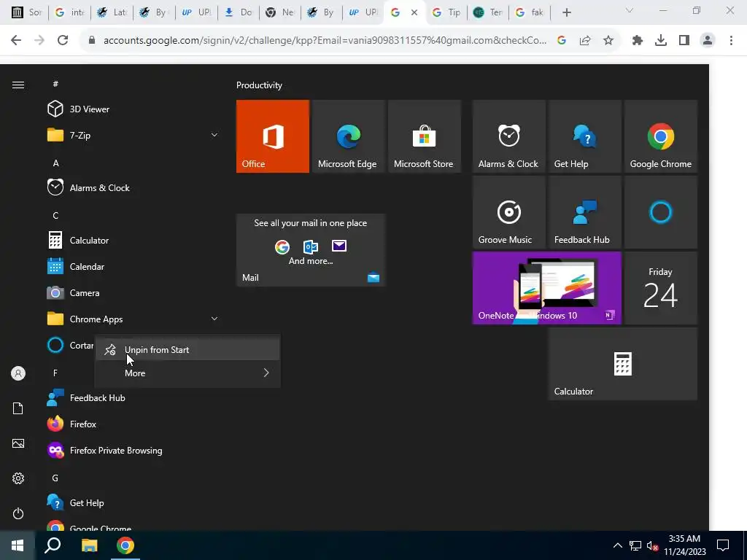This screenshot has height=560, width=747.
Task: Open the large Calculator tile
Action: [x=623, y=364]
